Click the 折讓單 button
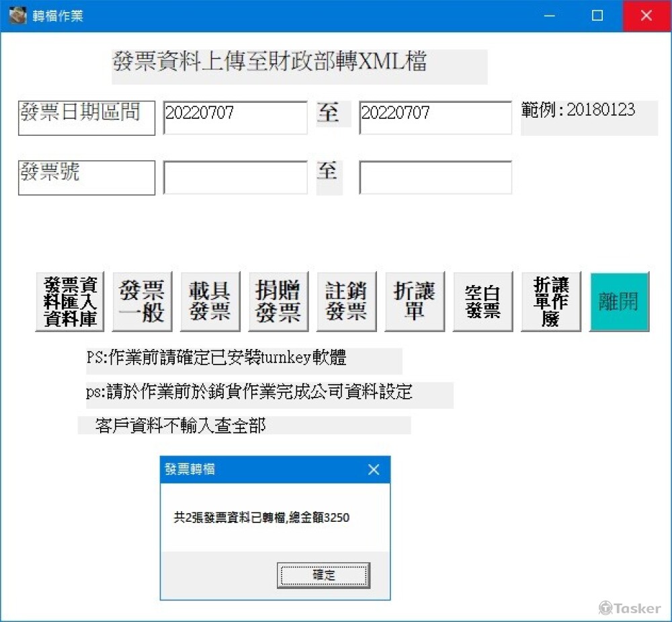Image resolution: width=672 pixels, height=622 pixels. click(x=415, y=301)
